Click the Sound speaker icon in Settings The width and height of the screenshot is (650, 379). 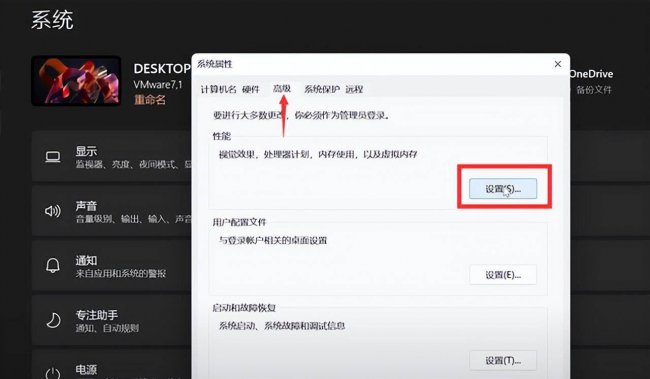(x=53, y=211)
